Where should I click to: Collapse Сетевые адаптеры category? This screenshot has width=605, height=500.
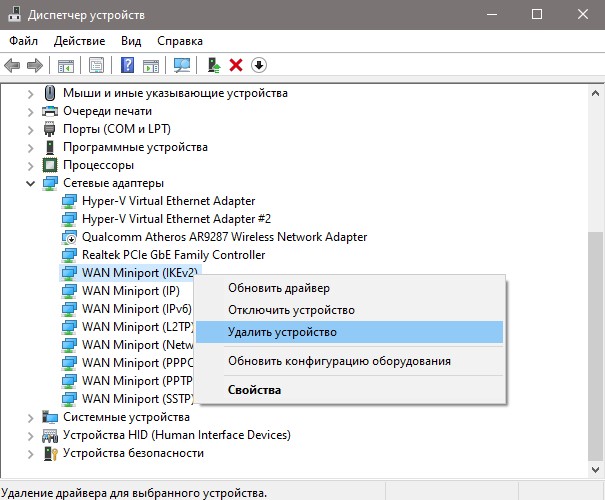click(30, 184)
